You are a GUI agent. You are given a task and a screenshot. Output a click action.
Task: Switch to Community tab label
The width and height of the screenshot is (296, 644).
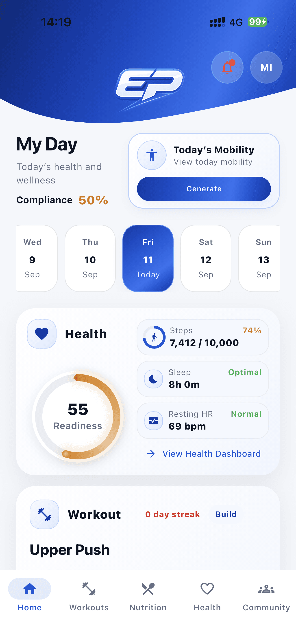pyautogui.click(x=266, y=608)
